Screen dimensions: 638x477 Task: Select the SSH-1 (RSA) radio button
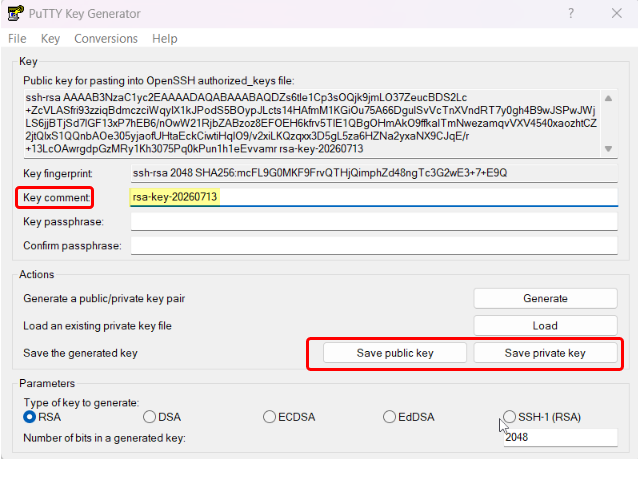[x=509, y=416]
